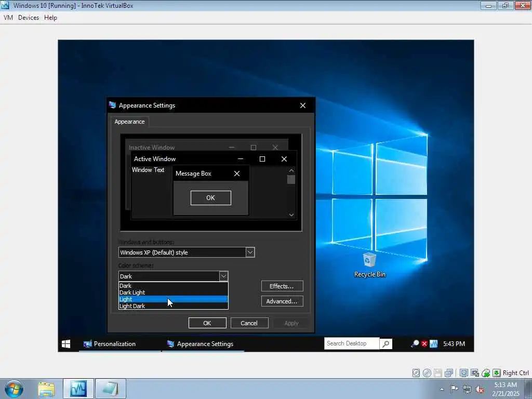Collapse the Color scheme dropdown arrow
This screenshot has height=399, width=532.
coord(223,276)
